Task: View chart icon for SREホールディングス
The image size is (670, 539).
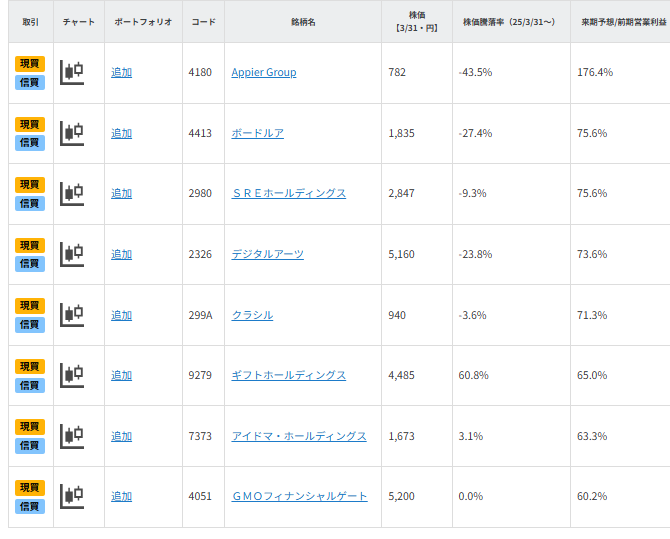Action: pyautogui.click(x=72, y=193)
